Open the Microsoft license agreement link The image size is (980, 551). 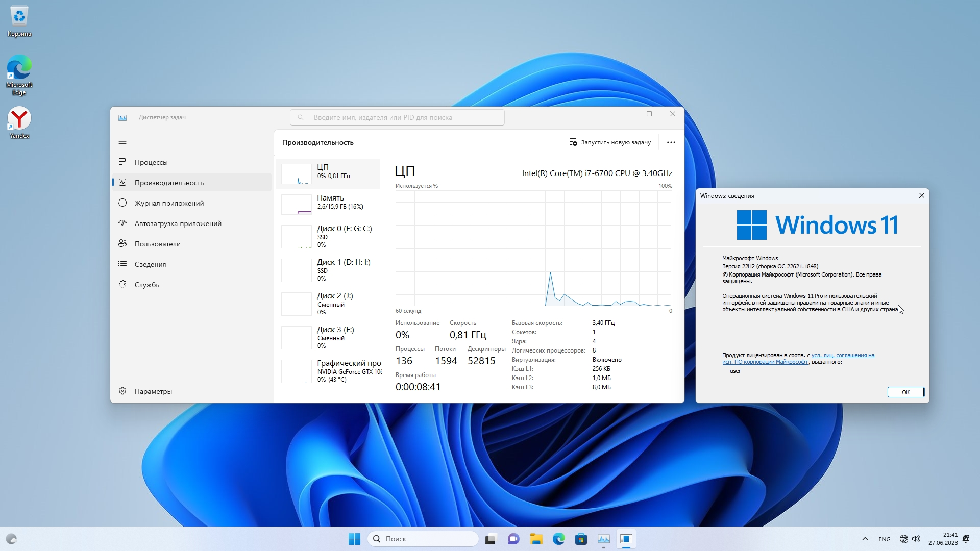(842, 356)
